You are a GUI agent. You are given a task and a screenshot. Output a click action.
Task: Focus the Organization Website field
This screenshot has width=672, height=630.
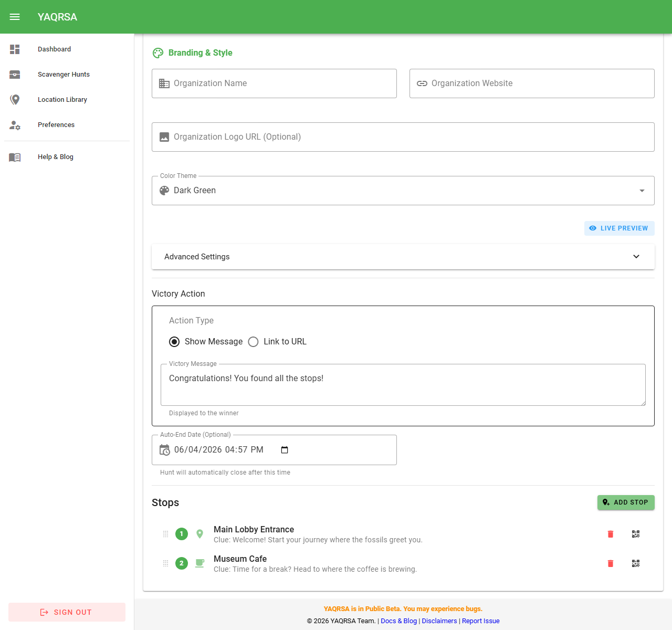coord(532,83)
